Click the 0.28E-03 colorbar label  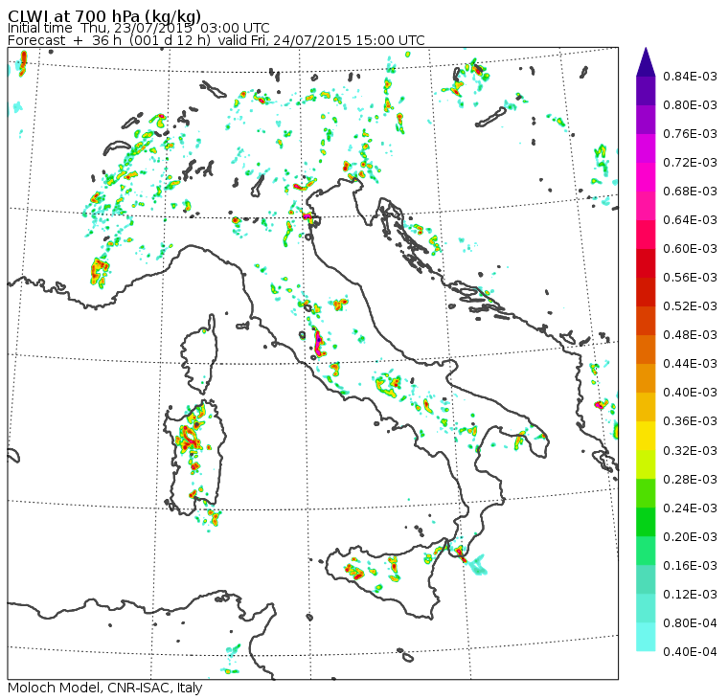click(690, 480)
